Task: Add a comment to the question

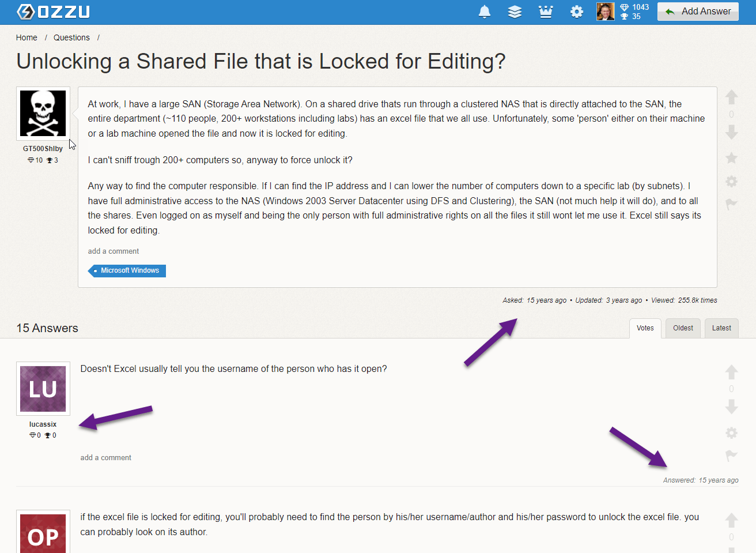Action: point(114,251)
